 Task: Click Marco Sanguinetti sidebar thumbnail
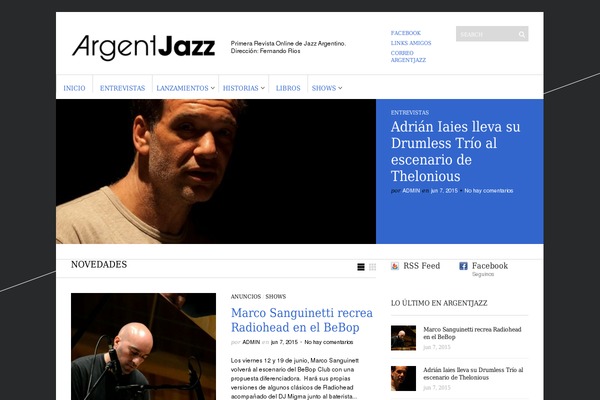[x=403, y=338]
